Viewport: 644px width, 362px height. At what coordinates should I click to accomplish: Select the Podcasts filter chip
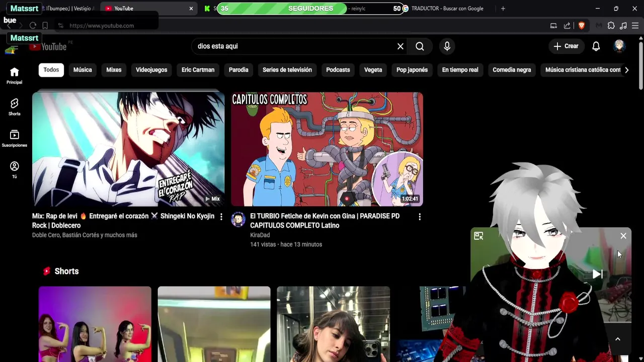coord(338,70)
